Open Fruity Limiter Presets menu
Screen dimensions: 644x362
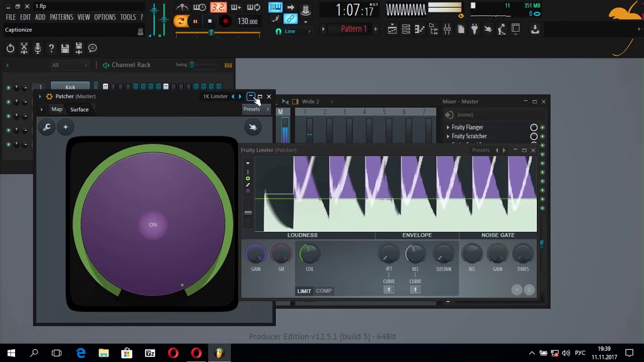tap(480, 150)
